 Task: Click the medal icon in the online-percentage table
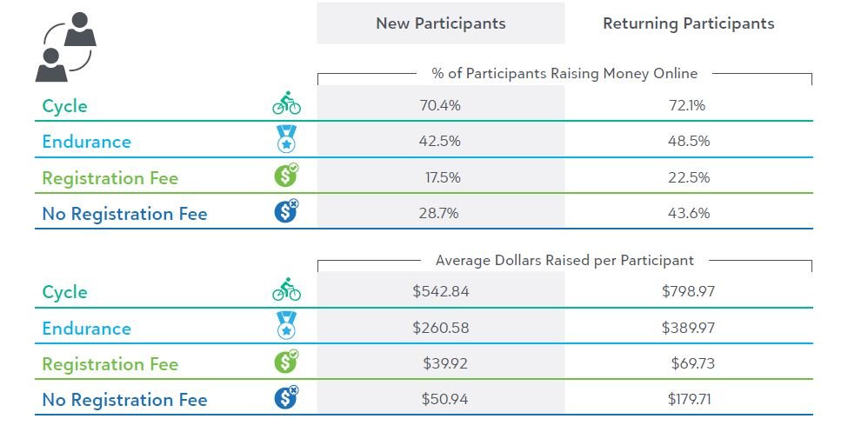pos(286,142)
